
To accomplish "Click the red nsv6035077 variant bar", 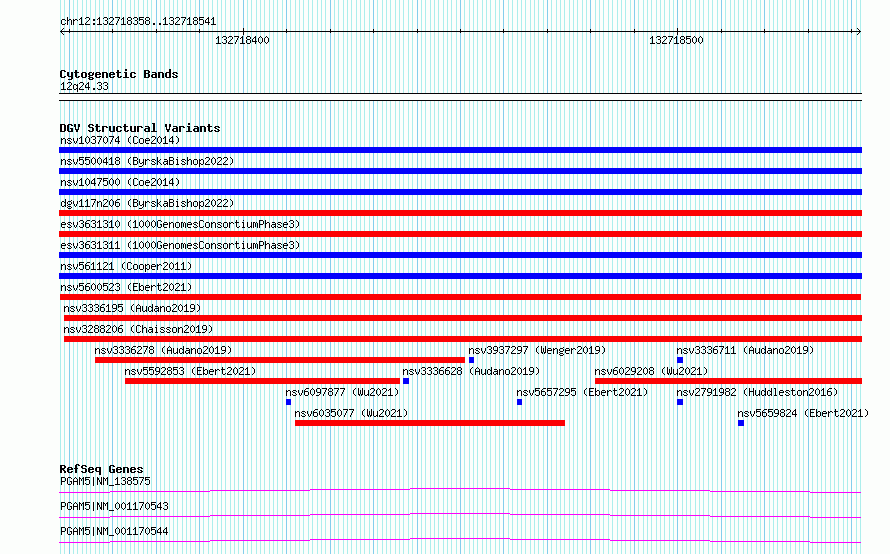I will point(430,423).
